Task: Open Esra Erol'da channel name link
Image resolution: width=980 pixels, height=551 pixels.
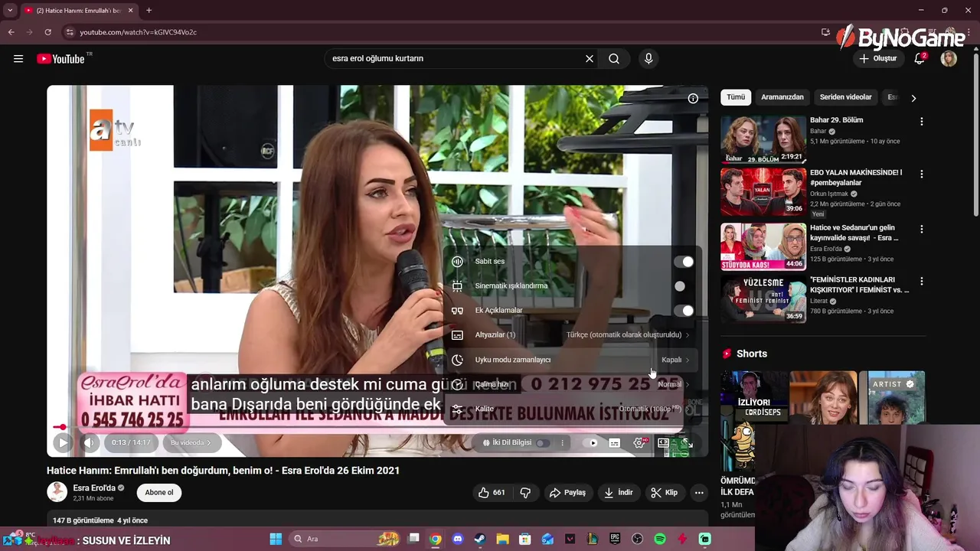Action: [94, 488]
